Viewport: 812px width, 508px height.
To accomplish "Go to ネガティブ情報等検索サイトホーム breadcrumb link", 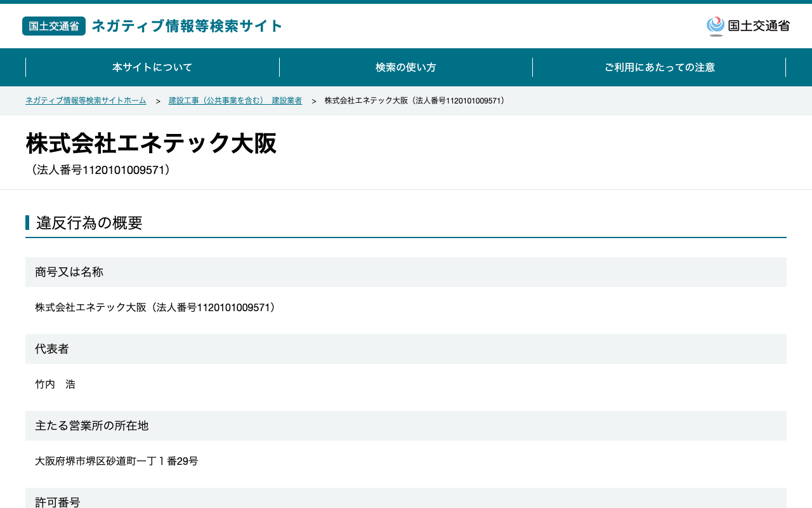I will [86, 101].
